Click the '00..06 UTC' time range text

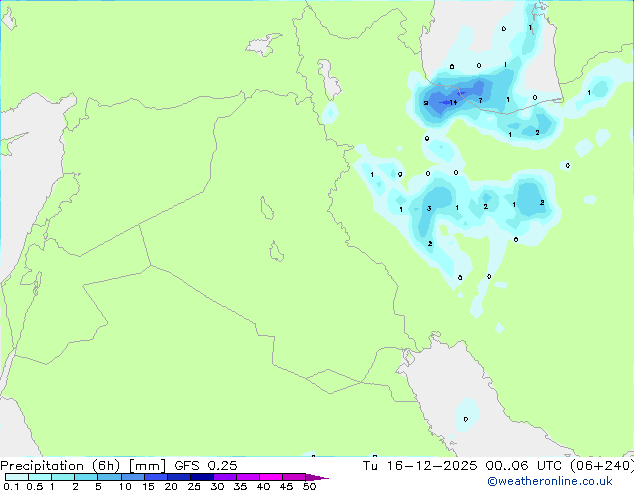point(524,466)
